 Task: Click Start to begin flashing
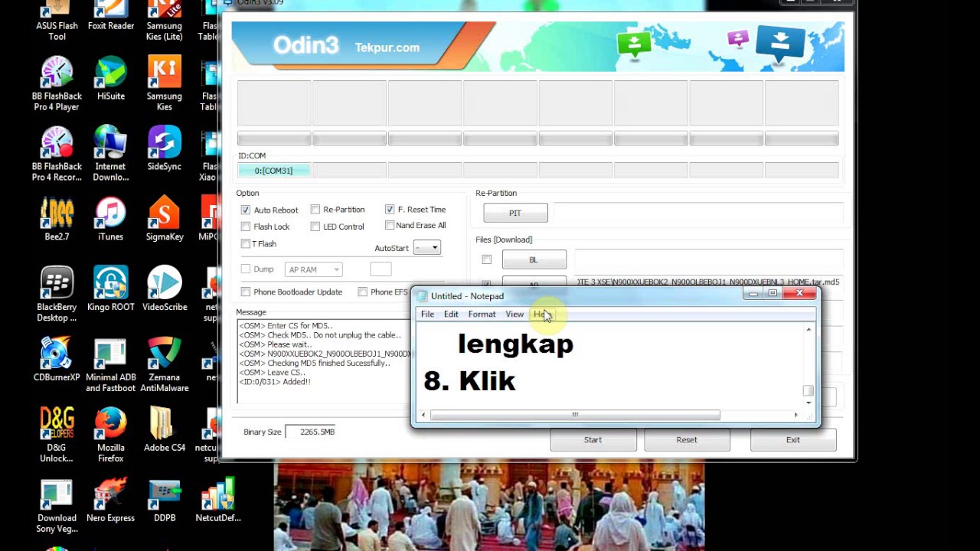593,440
